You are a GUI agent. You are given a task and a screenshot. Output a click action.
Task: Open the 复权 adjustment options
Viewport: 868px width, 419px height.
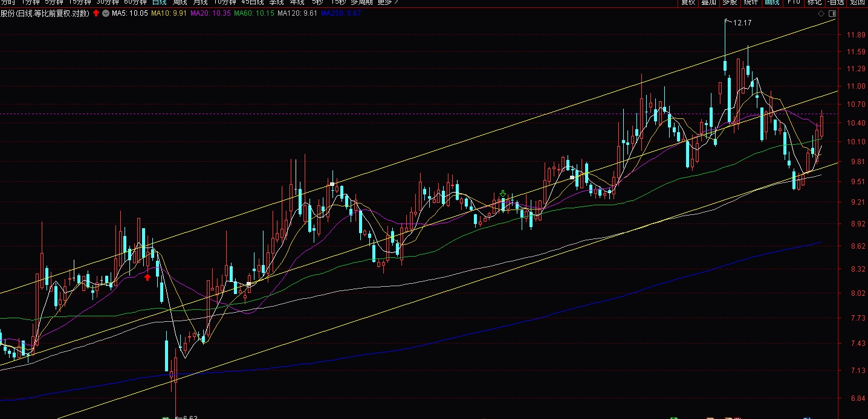pos(688,2)
